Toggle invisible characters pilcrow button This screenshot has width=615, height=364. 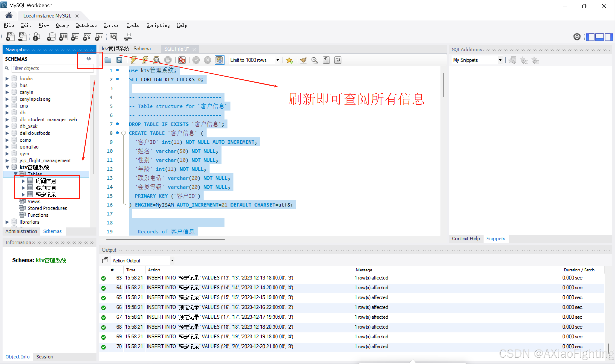point(326,60)
